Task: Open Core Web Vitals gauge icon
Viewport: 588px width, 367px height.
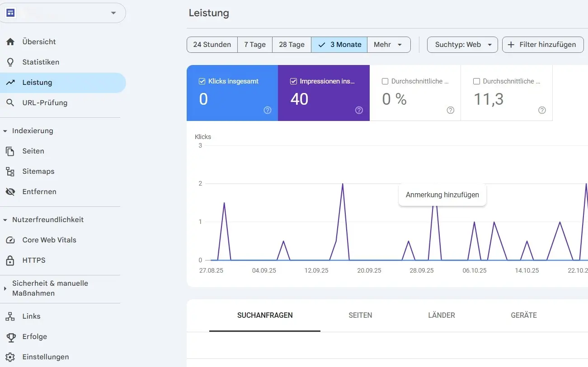Action: 10,240
